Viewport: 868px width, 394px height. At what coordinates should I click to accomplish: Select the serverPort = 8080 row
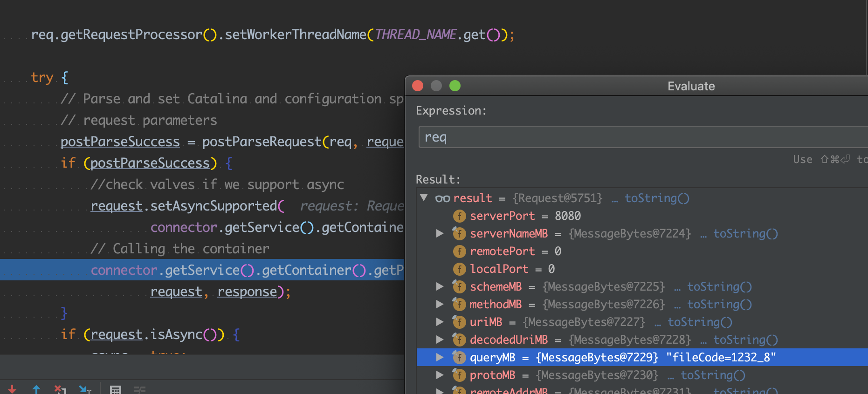coord(642,216)
